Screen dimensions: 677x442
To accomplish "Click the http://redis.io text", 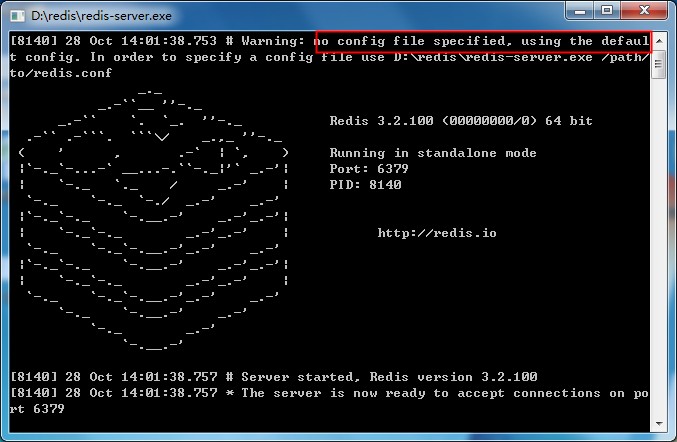I will coord(437,233).
